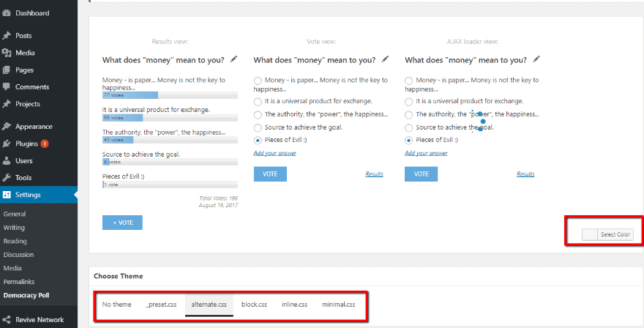Click the 77 votes result bar

click(170, 95)
